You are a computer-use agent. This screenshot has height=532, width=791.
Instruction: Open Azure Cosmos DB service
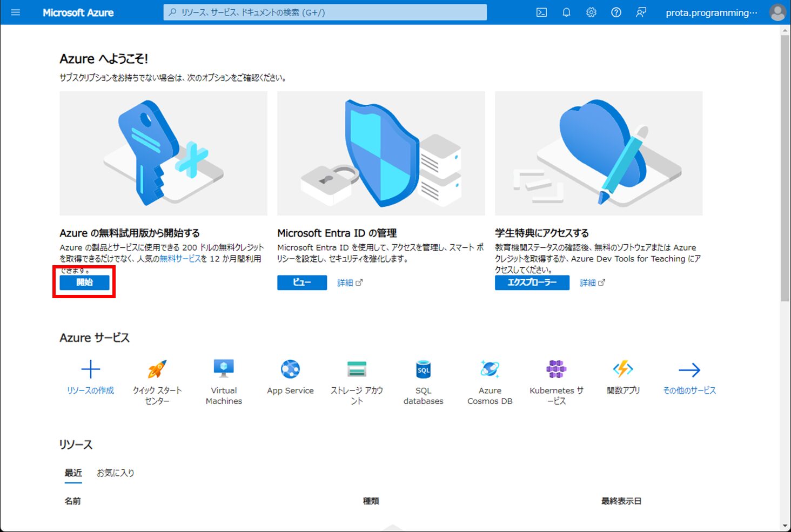point(490,369)
